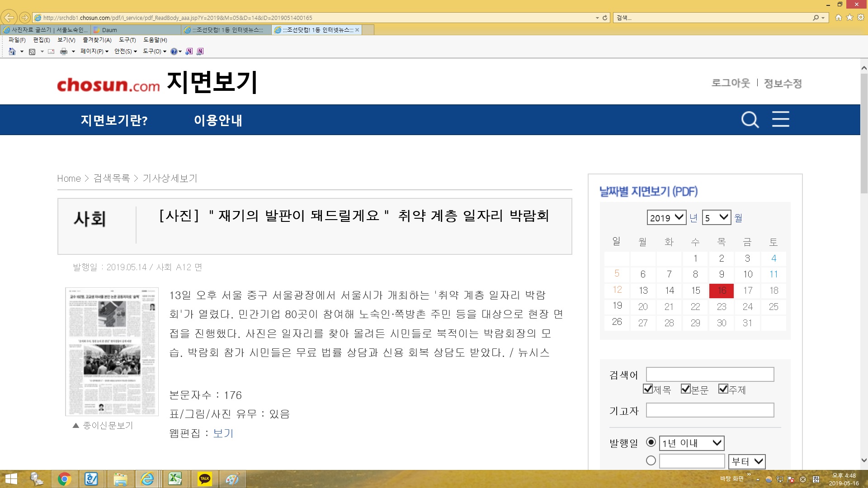
Task: Toggle the 본문 checkbox
Action: click(x=686, y=389)
